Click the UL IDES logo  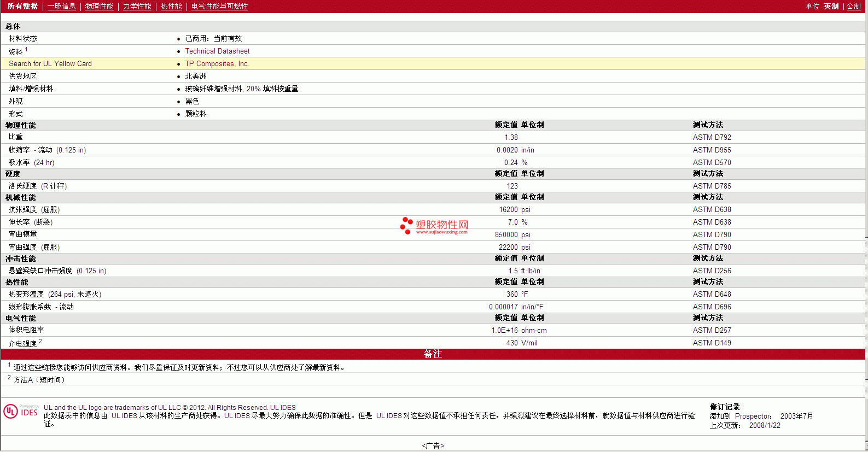pos(21,411)
